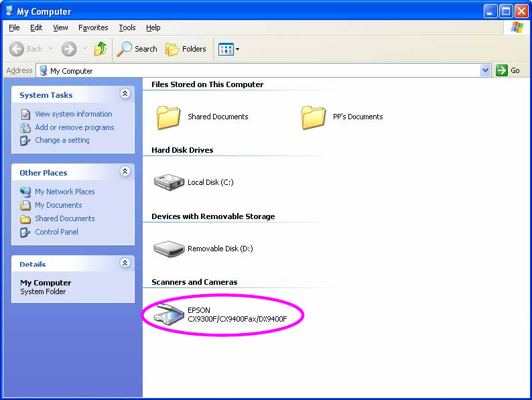
Task: Click the My Computer title bar icon
Action: [x=9, y=11]
